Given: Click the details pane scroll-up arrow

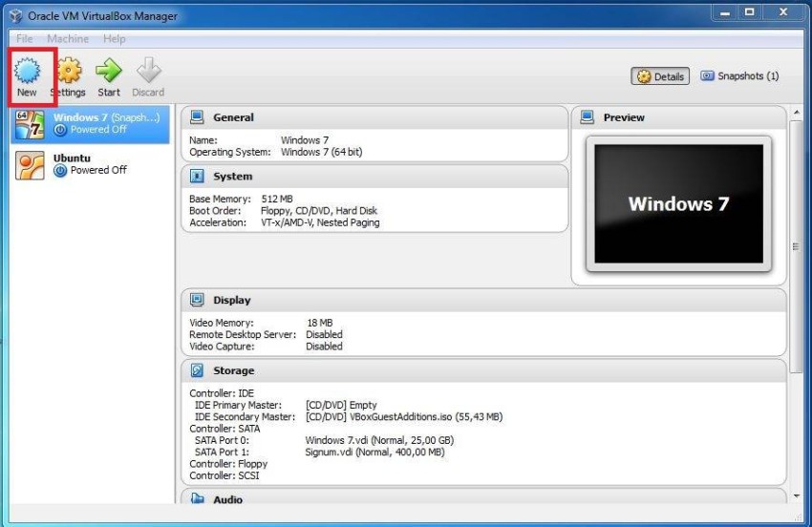Looking at the screenshot, I should (797, 113).
